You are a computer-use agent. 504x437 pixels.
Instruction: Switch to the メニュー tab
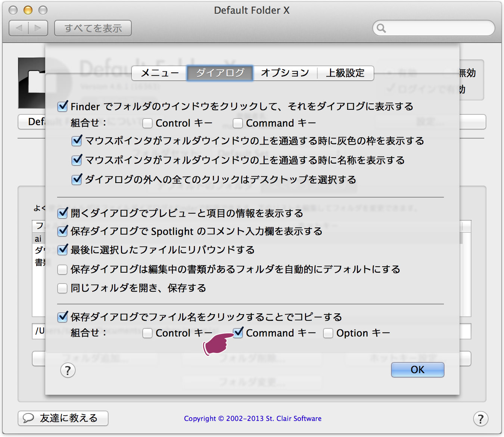click(x=159, y=73)
